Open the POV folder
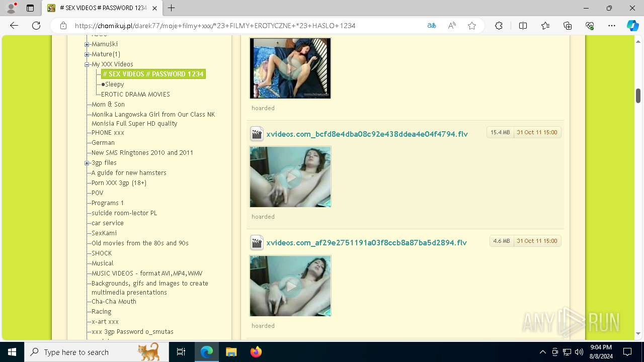Viewport: 644px width, 362px height. pyautogui.click(x=98, y=193)
